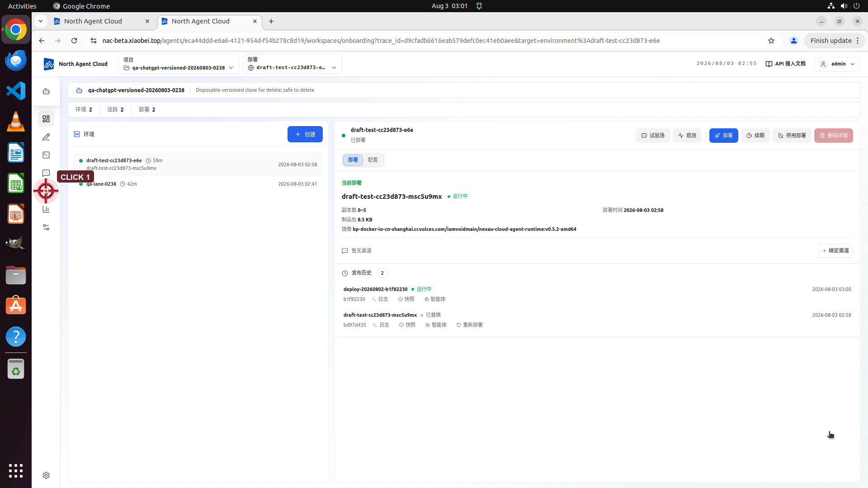The image size is (868, 488).
Task: Open Ubuntu App Center from the dock
Action: pyautogui.click(x=16, y=306)
